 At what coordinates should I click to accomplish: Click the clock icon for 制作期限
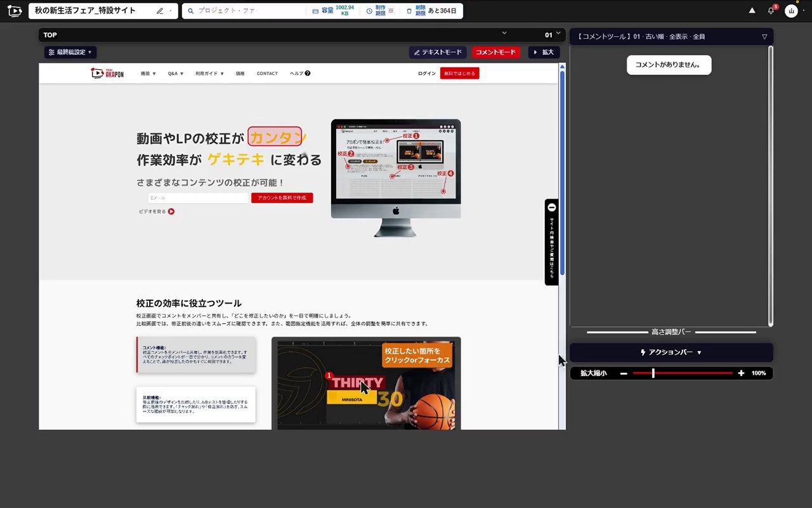click(369, 11)
